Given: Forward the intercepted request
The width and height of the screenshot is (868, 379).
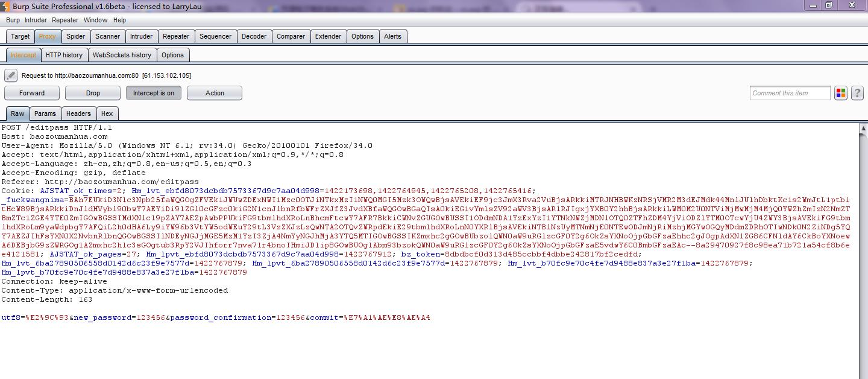Looking at the screenshot, I should (x=32, y=93).
